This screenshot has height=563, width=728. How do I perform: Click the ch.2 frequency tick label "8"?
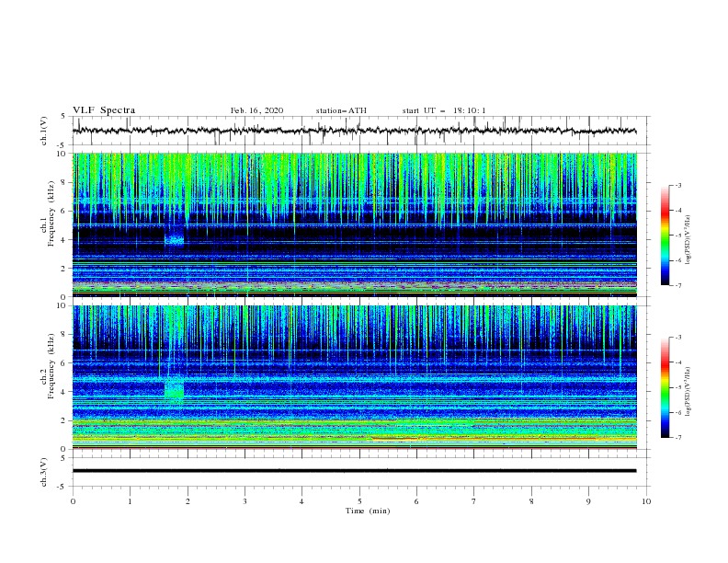[64, 335]
